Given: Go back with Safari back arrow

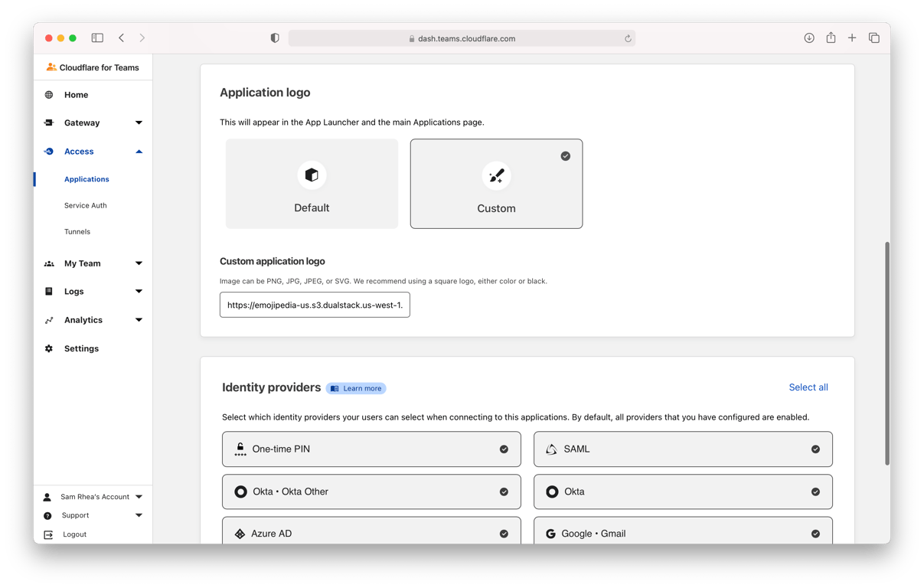Looking at the screenshot, I should click(x=122, y=38).
